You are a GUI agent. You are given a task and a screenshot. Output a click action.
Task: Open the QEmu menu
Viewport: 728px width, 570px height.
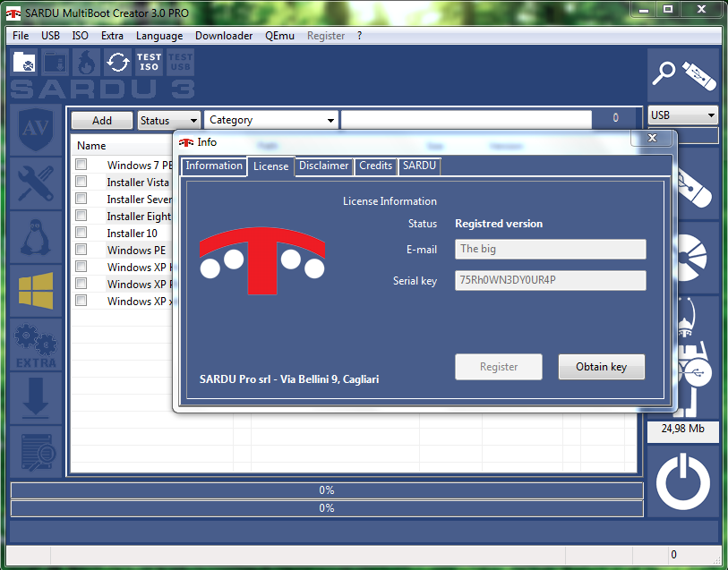pyautogui.click(x=280, y=36)
